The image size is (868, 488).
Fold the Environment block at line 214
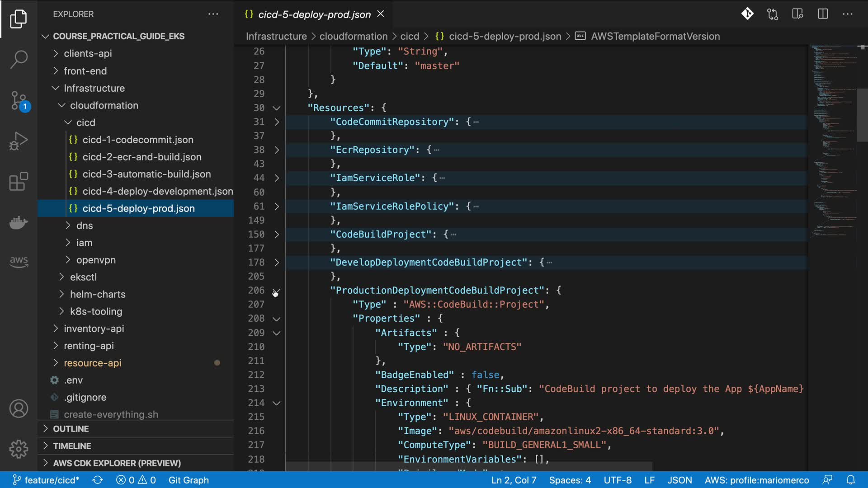tap(277, 403)
